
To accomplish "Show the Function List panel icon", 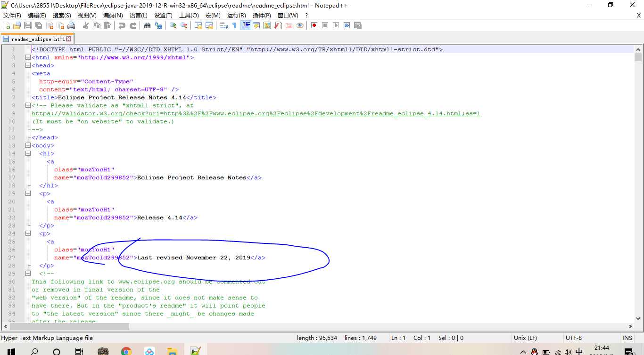I will click(278, 25).
